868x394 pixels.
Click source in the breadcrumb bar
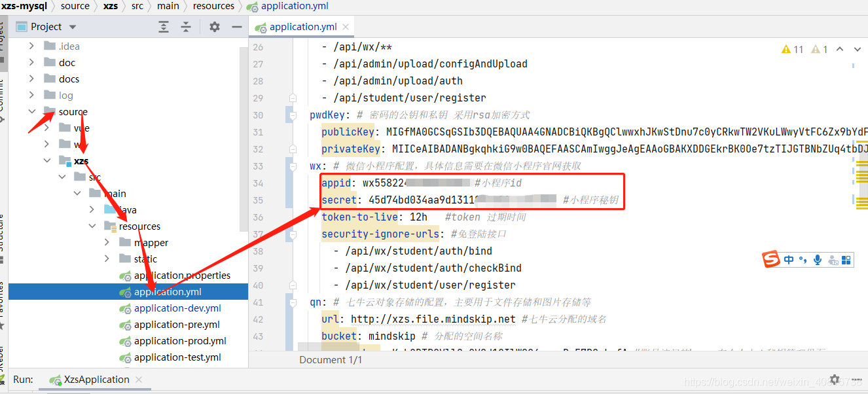tap(75, 6)
